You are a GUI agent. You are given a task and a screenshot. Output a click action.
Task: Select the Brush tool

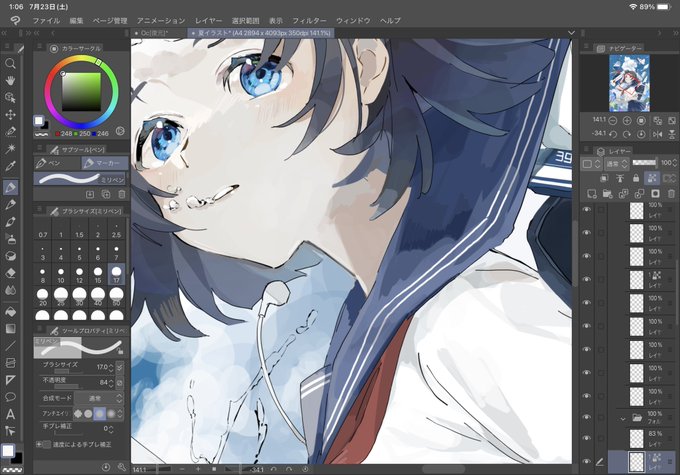(10, 222)
